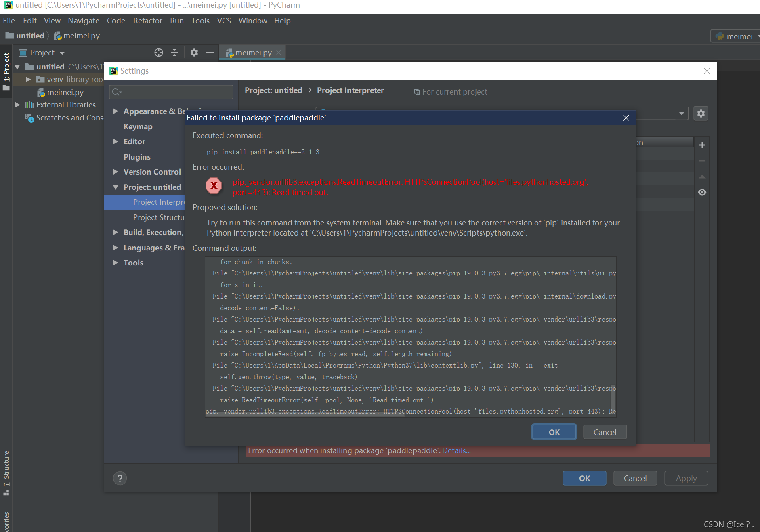Click the Scratches and Consoles icon

pyautogui.click(x=29, y=118)
